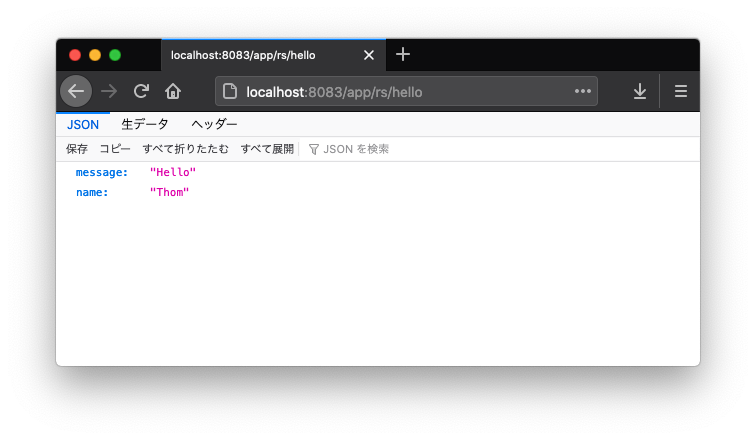Click the yellow minimize window button

coord(95,55)
